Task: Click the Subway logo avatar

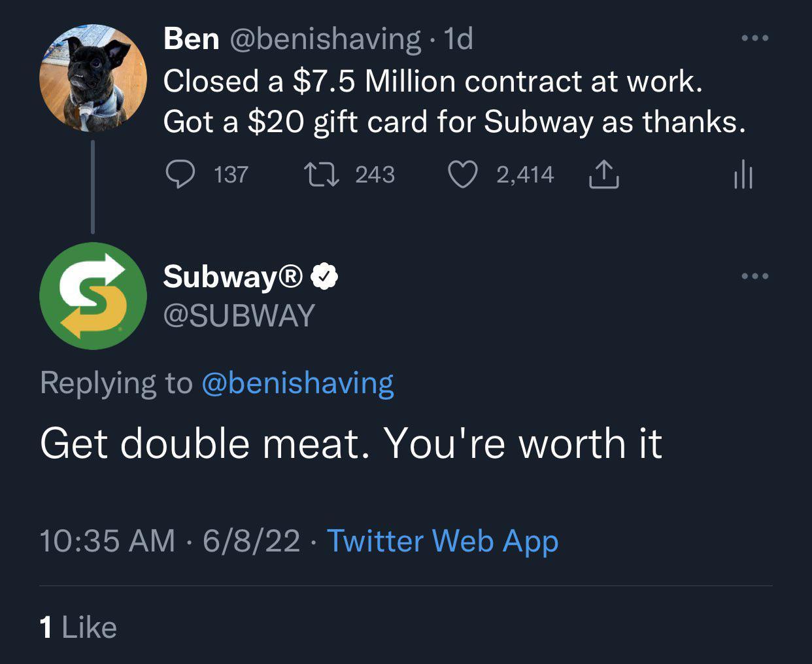Action: click(x=94, y=296)
